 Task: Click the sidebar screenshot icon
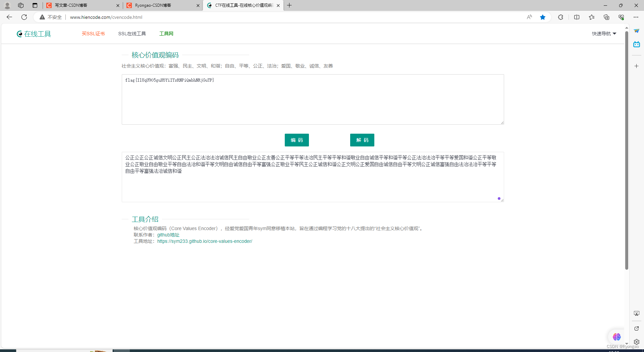637,313
